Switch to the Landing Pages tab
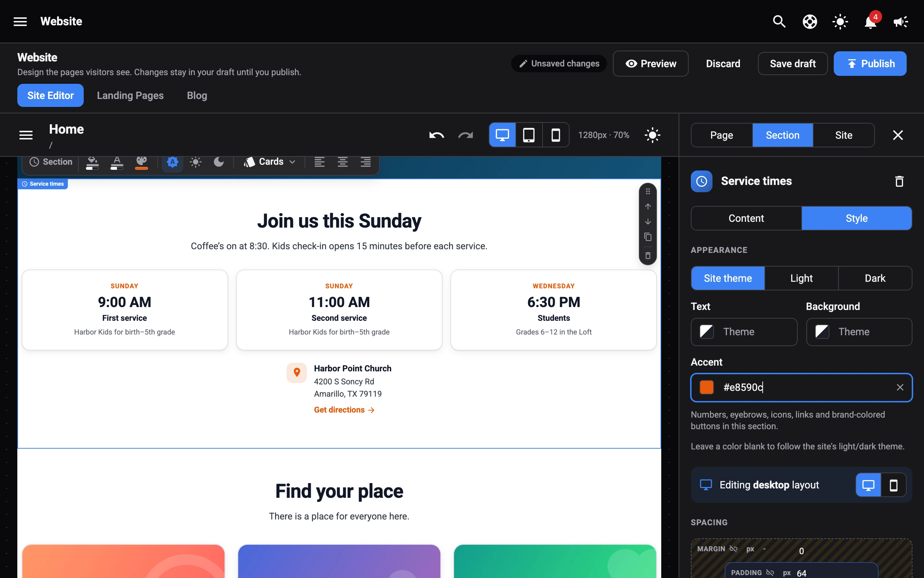 point(130,96)
